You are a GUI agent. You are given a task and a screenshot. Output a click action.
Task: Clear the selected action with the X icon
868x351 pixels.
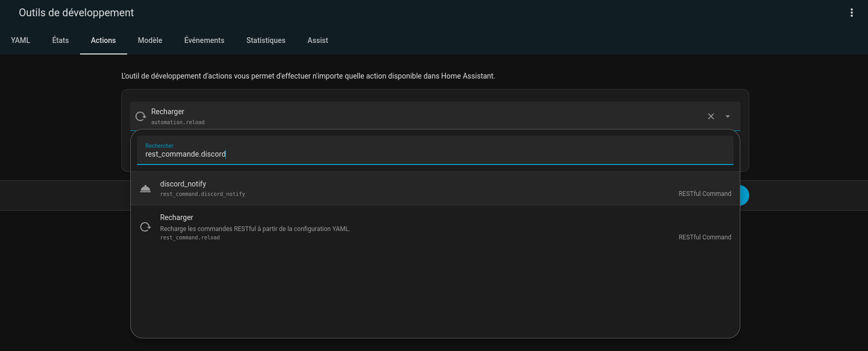pyautogui.click(x=711, y=116)
